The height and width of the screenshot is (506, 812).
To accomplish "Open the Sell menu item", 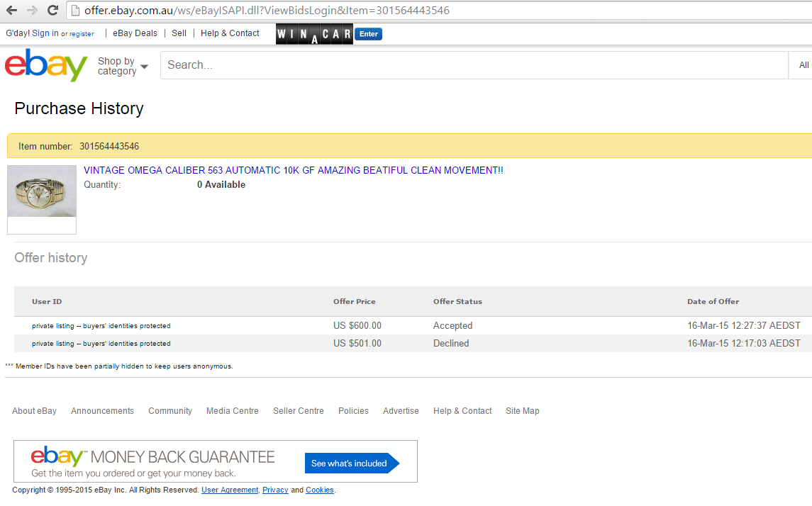I will [x=179, y=33].
